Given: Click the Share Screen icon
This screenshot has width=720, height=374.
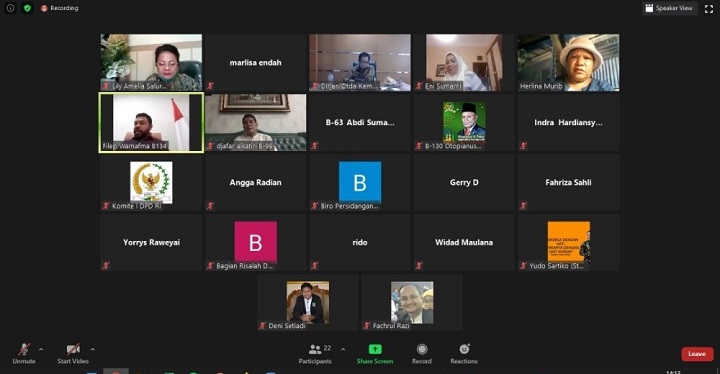Looking at the screenshot, I should [375, 350].
